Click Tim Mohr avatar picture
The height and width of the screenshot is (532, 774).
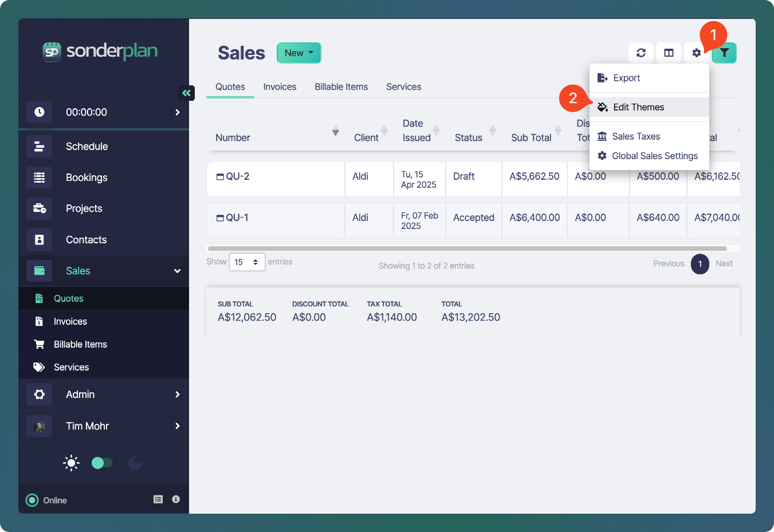[40, 426]
